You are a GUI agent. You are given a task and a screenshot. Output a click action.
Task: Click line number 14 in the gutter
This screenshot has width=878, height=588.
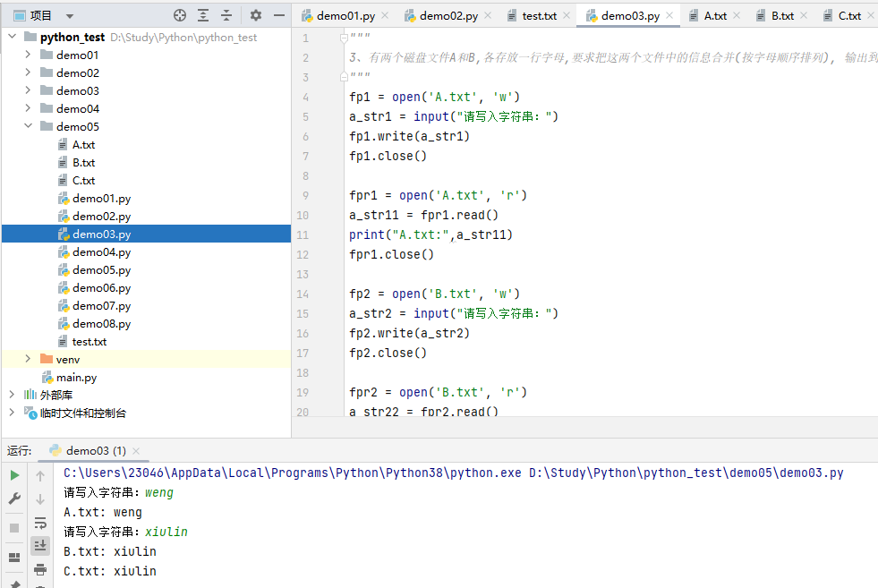coord(303,294)
